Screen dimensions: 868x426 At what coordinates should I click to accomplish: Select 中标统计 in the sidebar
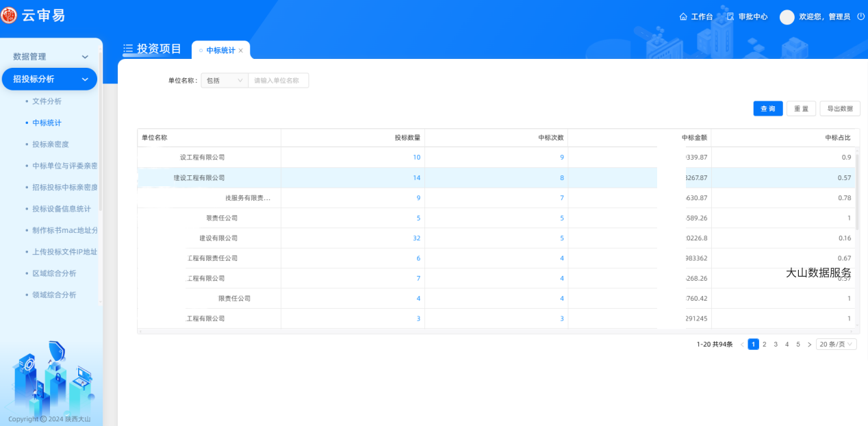pos(47,123)
